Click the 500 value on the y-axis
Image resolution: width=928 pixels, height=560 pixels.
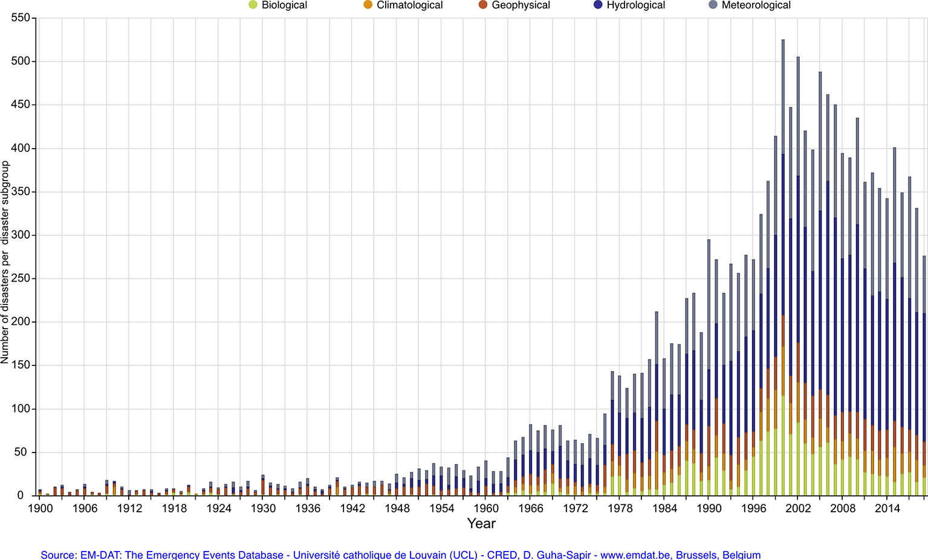(21, 61)
